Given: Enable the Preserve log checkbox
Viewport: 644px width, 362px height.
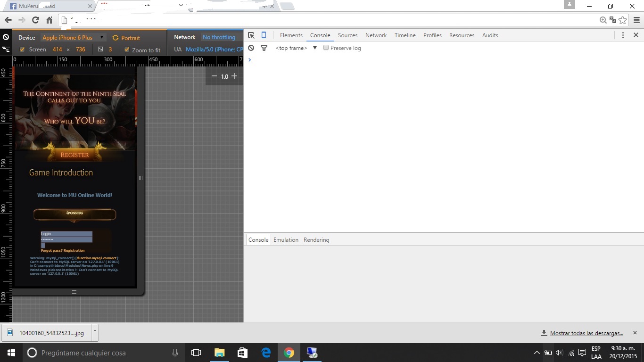Looking at the screenshot, I should tap(326, 48).
